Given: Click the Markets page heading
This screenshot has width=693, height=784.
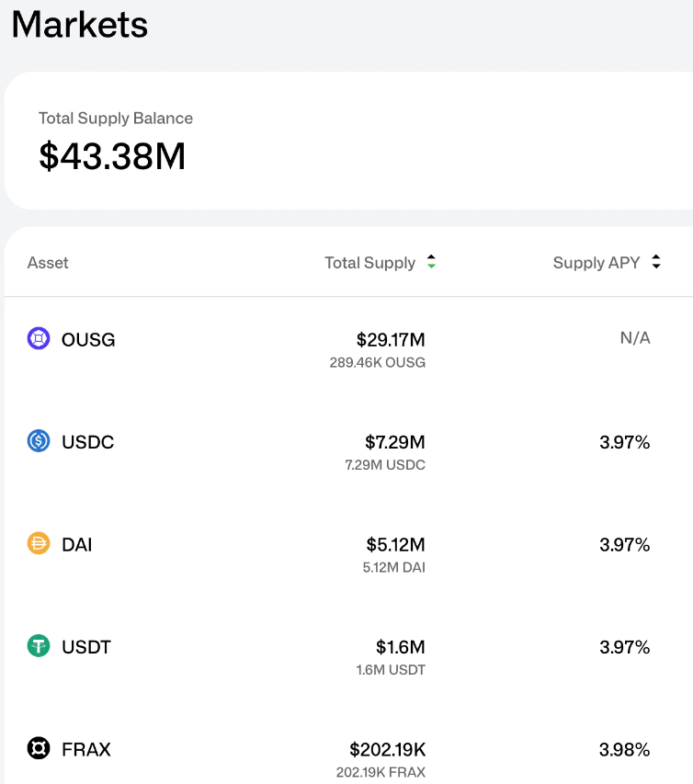Looking at the screenshot, I should point(80,25).
